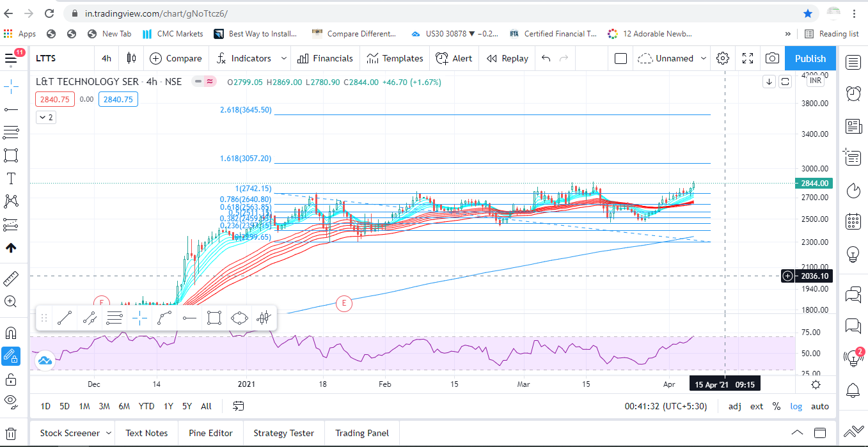This screenshot has height=447, width=868.
Task: Toggle auto scale
Action: pyautogui.click(x=820, y=406)
